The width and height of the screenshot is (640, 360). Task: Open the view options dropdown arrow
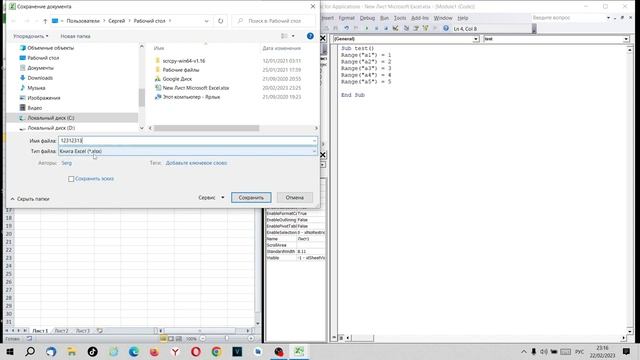tap(293, 36)
